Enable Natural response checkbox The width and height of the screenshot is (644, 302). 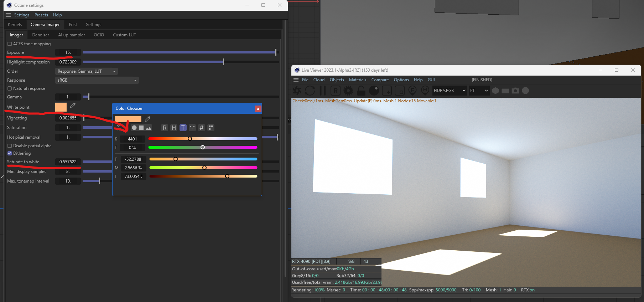(10, 88)
